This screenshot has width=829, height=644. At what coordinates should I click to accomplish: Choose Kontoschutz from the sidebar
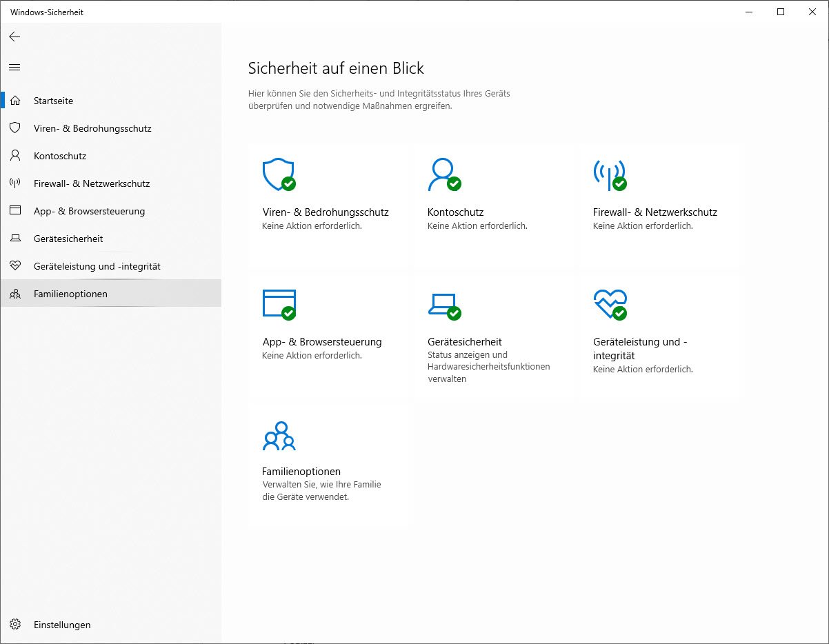click(x=59, y=156)
